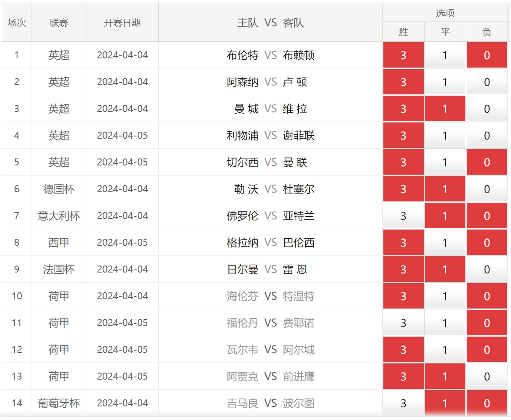Select win option 3 for 吉马良 vs 波尔图
The height and width of the screenshot is (420, 511).
click(404, 403)
